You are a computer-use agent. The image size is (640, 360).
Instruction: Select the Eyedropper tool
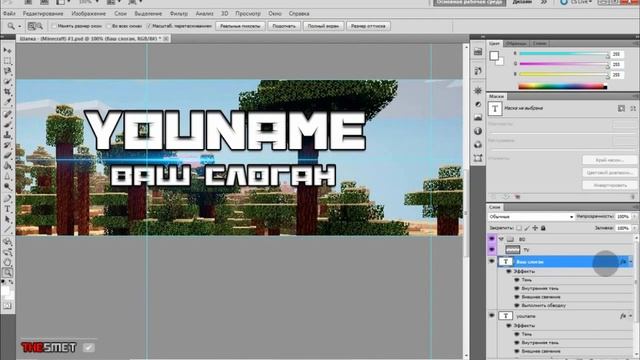tap(7, 102)
